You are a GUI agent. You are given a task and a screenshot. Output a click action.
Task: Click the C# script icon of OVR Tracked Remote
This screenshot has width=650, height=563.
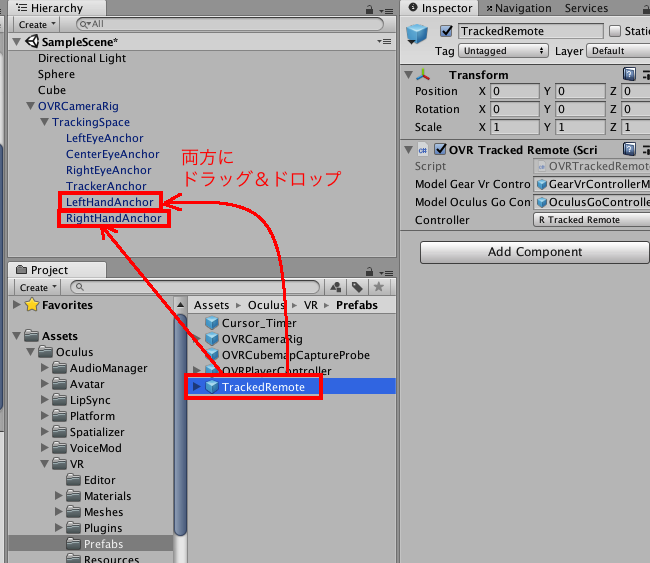422,150
